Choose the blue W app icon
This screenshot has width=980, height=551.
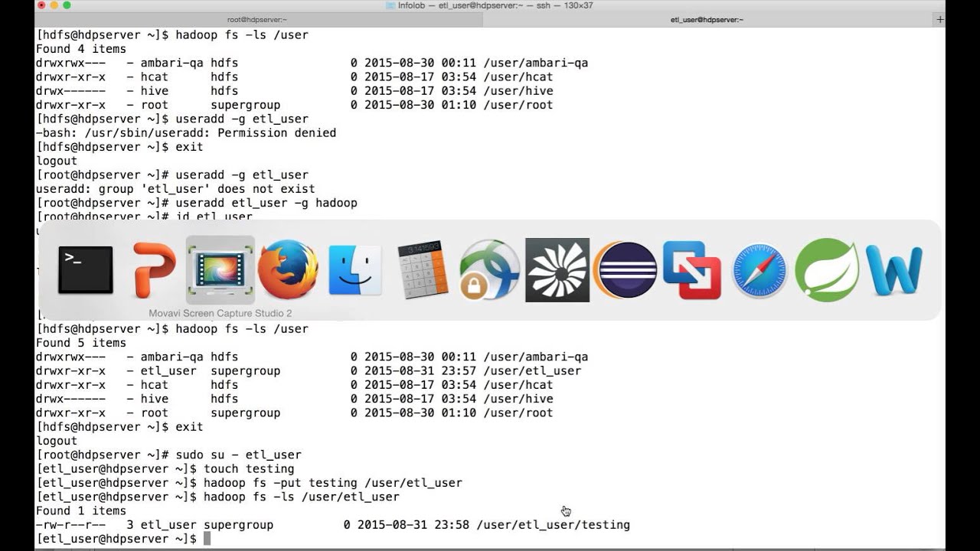coord(893,270)
